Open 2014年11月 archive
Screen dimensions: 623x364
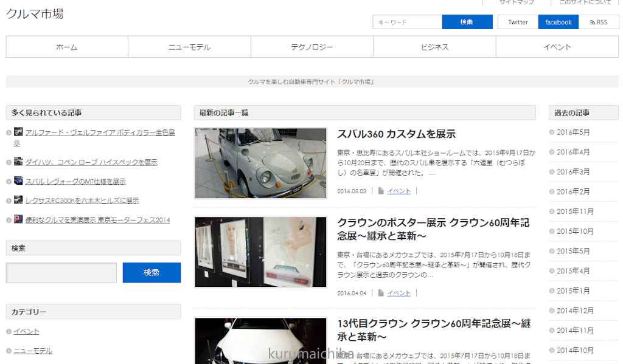[575, 331]
